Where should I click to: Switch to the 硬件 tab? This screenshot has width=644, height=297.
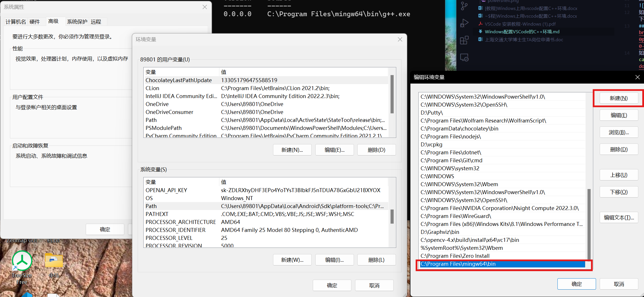pyautogui.click(x=35, y=22)
